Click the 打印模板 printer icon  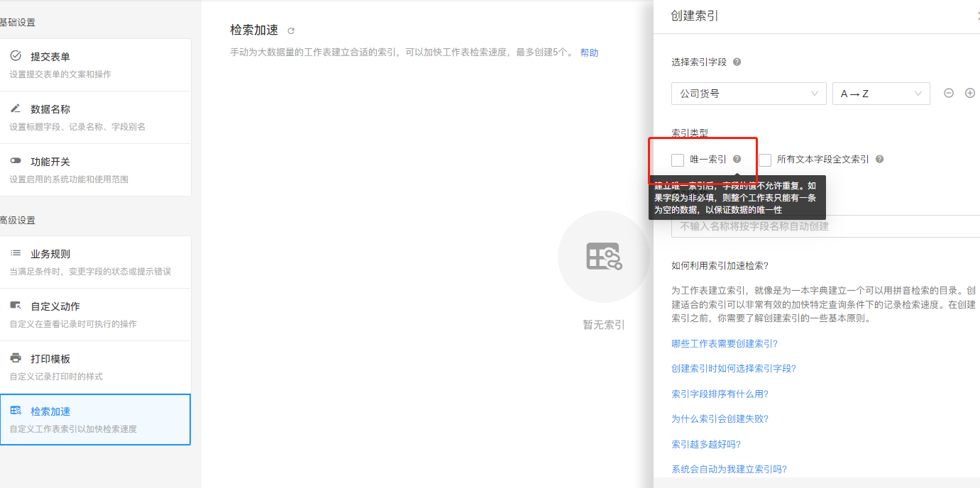pyautogui.click(x=16, y=358)
